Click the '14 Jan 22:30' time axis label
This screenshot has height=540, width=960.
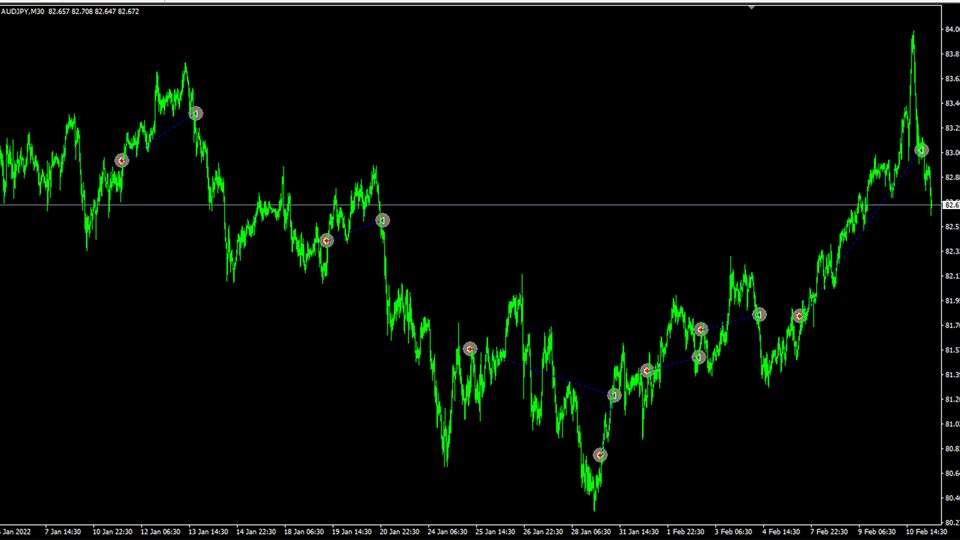(256, 532)
